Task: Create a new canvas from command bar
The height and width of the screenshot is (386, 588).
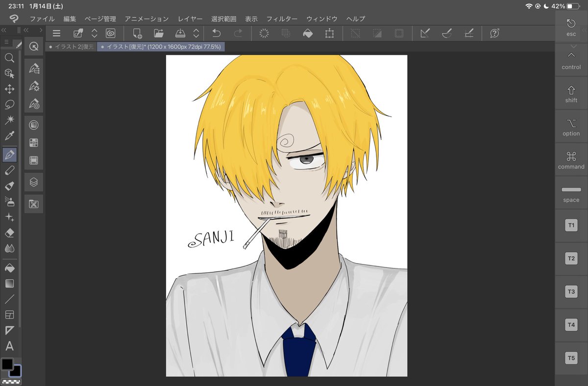Action: pos(137,33)
